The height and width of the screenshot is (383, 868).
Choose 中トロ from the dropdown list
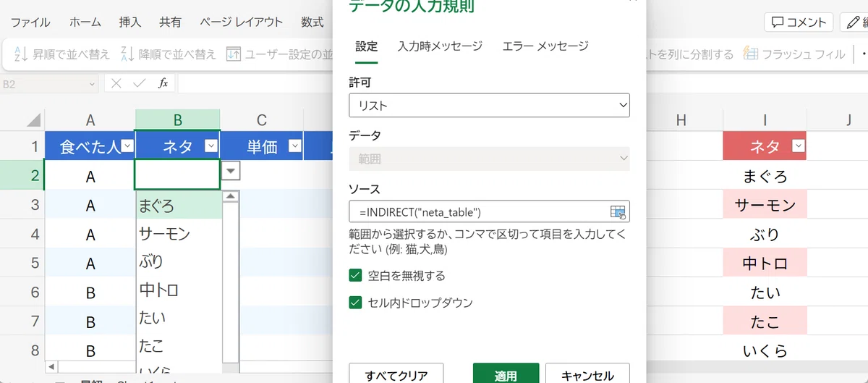coord(179,290)
